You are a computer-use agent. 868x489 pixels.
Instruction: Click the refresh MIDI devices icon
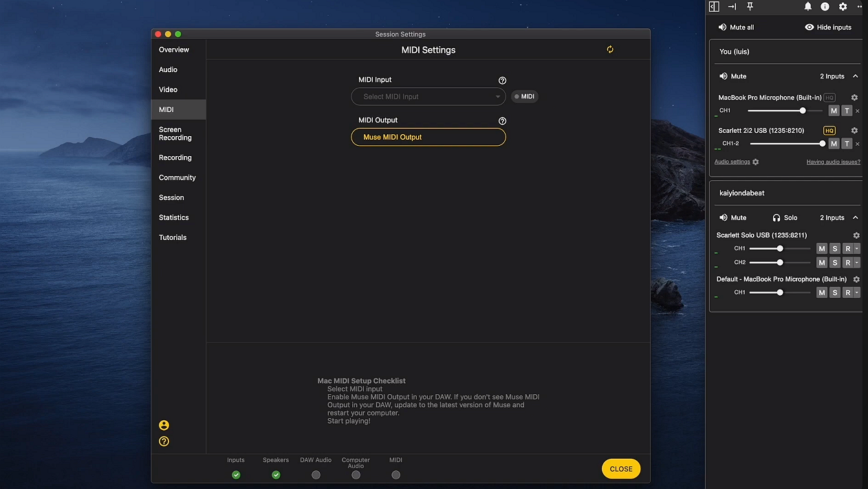[x=610, y=50]
